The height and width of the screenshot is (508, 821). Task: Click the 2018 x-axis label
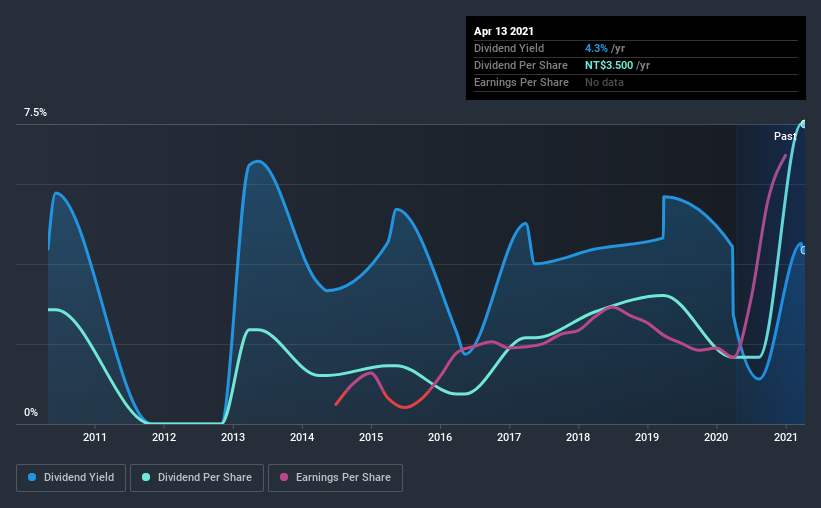[578, 437]
